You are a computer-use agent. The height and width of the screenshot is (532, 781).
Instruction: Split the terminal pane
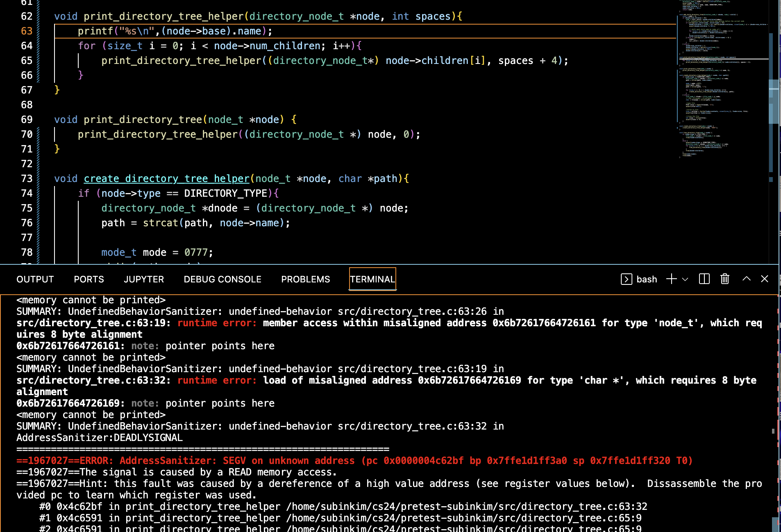[704, 279]
